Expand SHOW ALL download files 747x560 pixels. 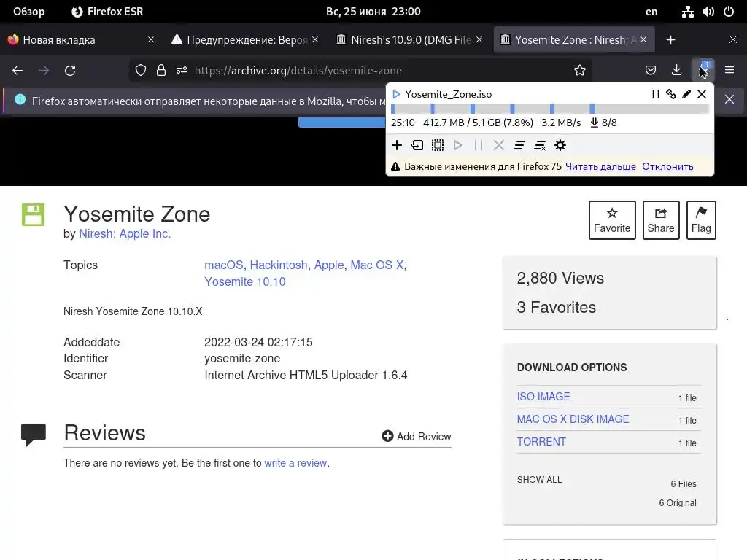click(539, 480)
